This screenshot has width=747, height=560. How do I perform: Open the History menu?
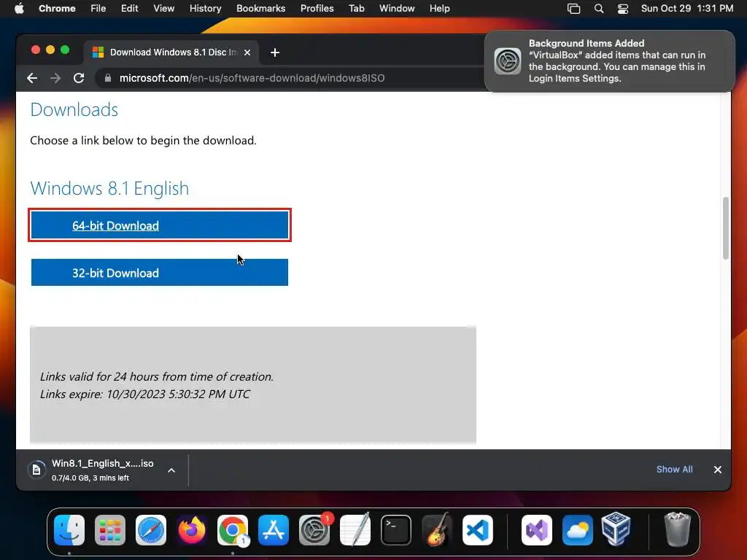pyautogui.click(x=205, y=9)
